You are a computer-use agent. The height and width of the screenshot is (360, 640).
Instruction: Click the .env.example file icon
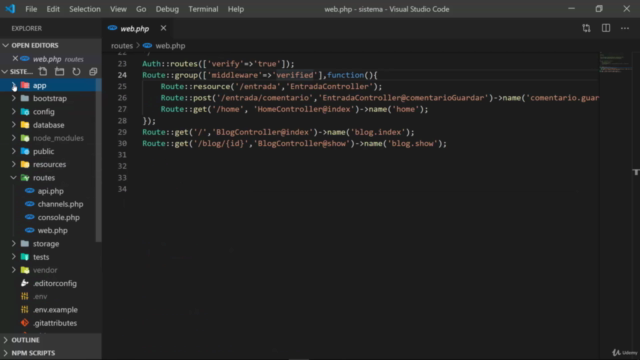[25, 310]
